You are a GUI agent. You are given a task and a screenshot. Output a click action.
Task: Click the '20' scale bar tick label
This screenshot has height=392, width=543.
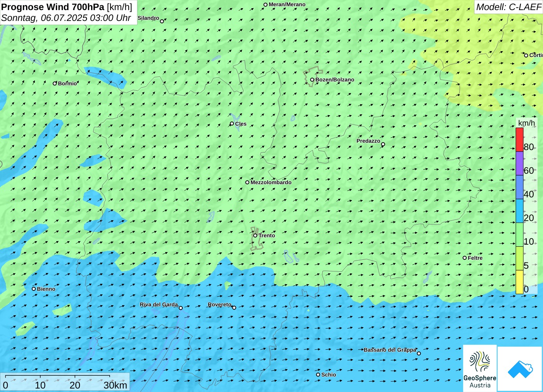[x=75, y=385]
